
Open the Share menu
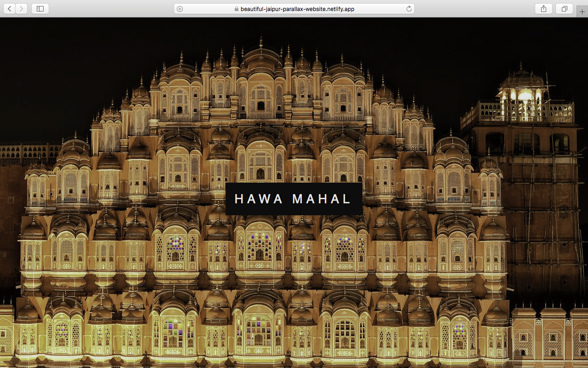point(543,9)
